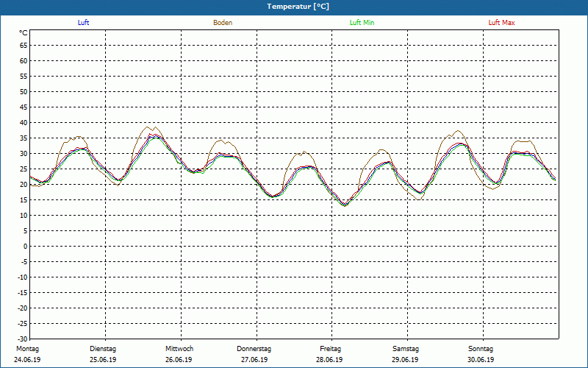
Task: Click the 'Montag' day label
Action: [x=27, y=349]
